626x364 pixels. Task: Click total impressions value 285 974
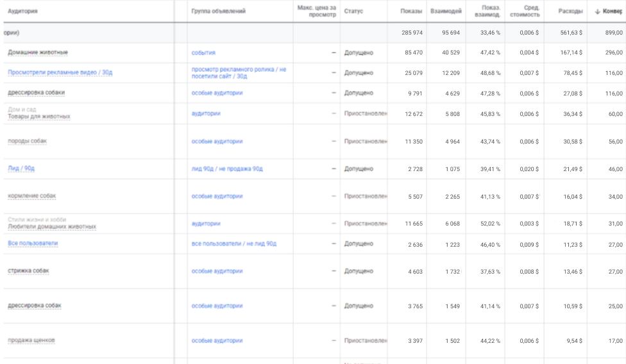pyautogui.click(x=412, y=33)
